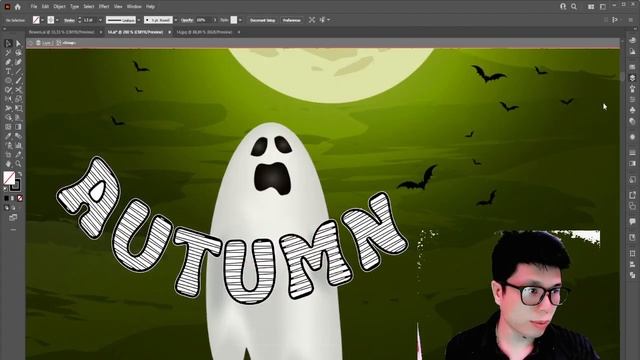Select the Shape Builder tool
640x360 pixels.
click(8, 118)
